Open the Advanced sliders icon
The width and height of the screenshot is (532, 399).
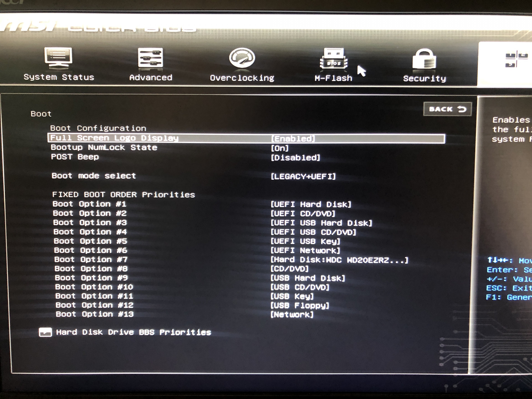tap(151, 58)
